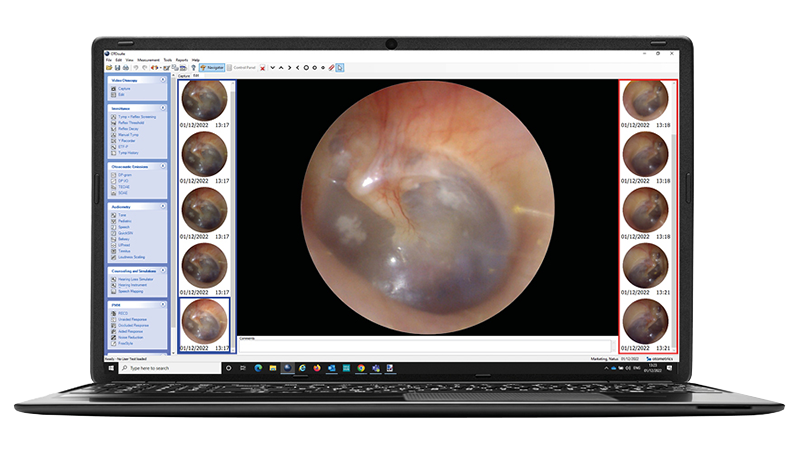The height and width of the screenshot is (450, 800).
Task: Collapse the Immittance panel section
Action: tap(164, 108)
